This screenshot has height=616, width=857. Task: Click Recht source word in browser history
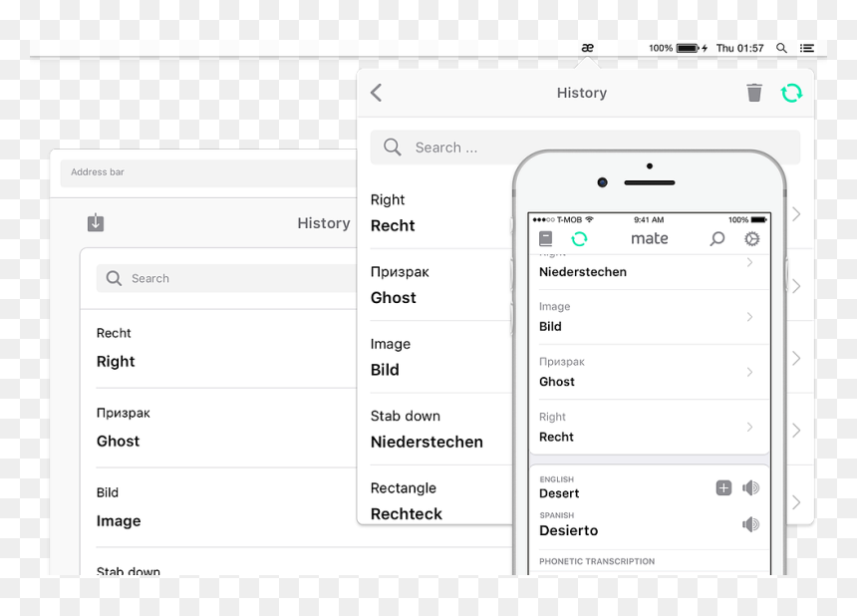pyautogui.click(x=114, y=333)
